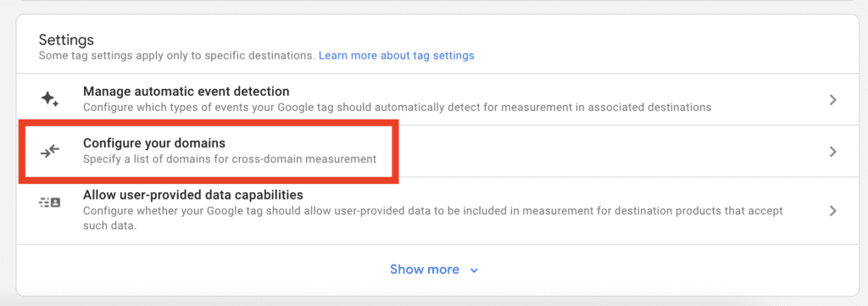Screen dimensions: 868x306
Task: Click the merging arrows icon for domains
Action: [x=50, y=151]
